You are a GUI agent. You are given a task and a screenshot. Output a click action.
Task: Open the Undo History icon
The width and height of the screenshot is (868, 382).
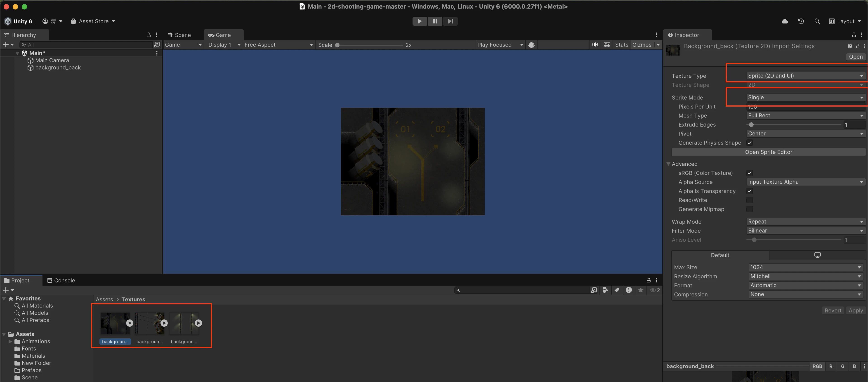point(801,21)
